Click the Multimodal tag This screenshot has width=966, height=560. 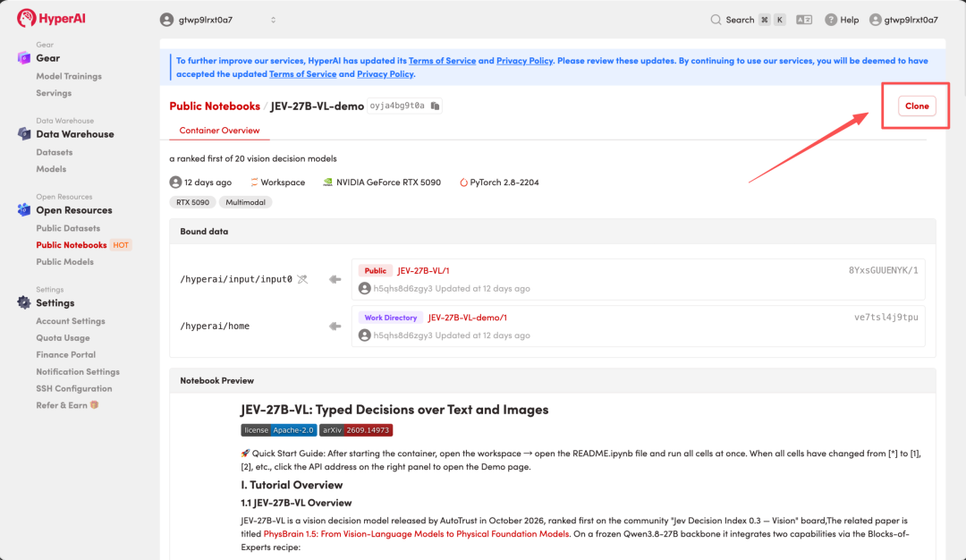point(245,202)
